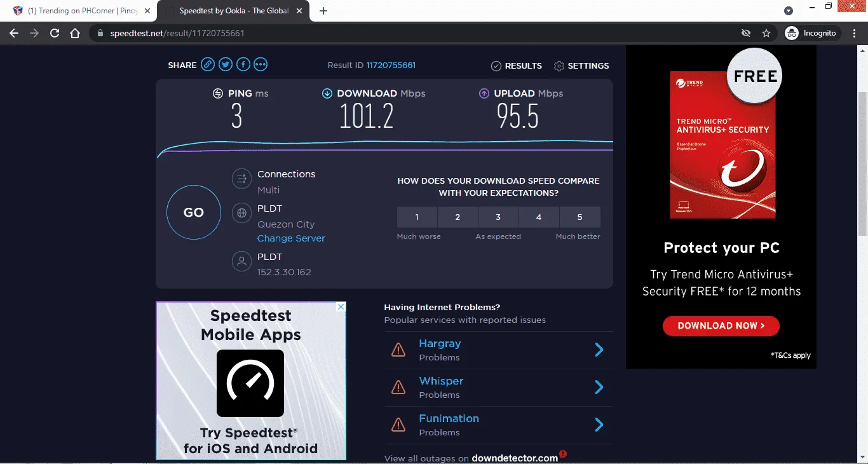This screenshot has height=464, width=868.
Task: Open the Whisper outage link
Action: (441, 381)
